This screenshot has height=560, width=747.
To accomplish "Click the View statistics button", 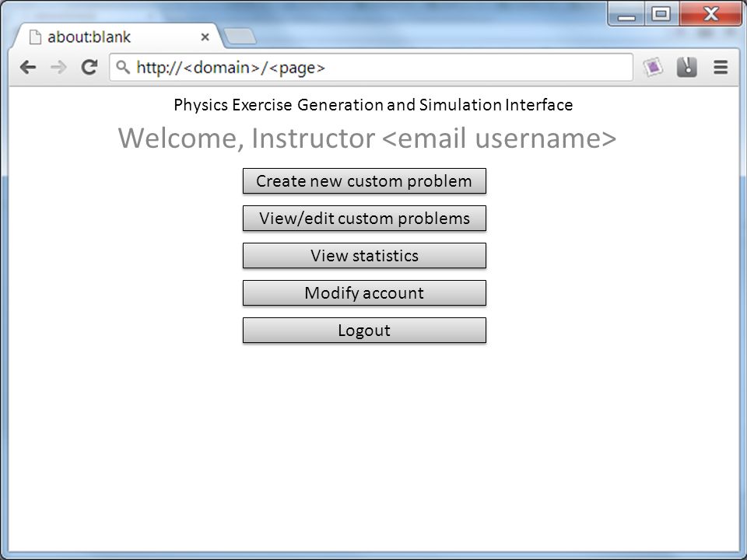I will (364, 256).
